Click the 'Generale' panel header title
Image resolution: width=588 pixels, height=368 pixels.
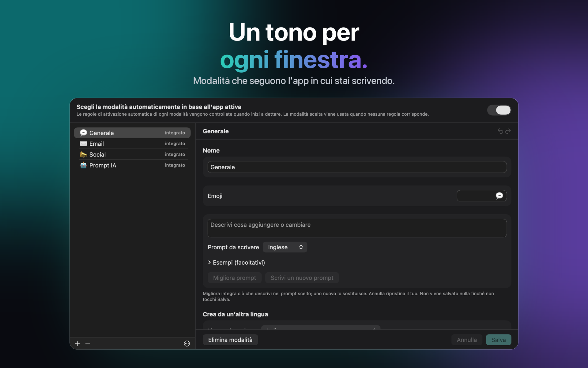point(216,131)
